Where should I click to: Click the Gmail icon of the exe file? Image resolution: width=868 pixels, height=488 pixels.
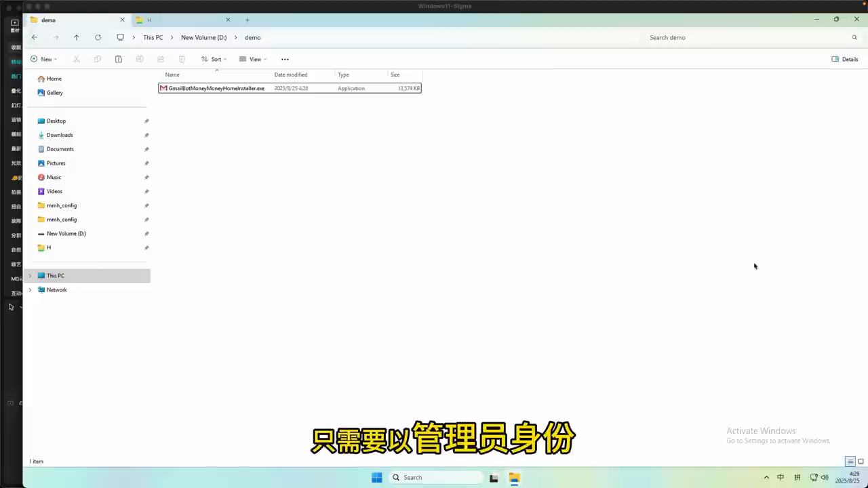click(x=163, y=88)
